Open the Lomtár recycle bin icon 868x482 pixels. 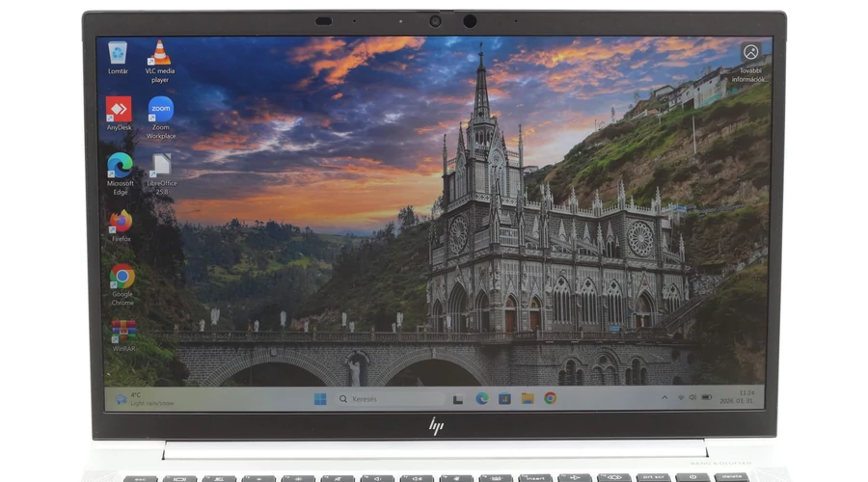(118, 52)
